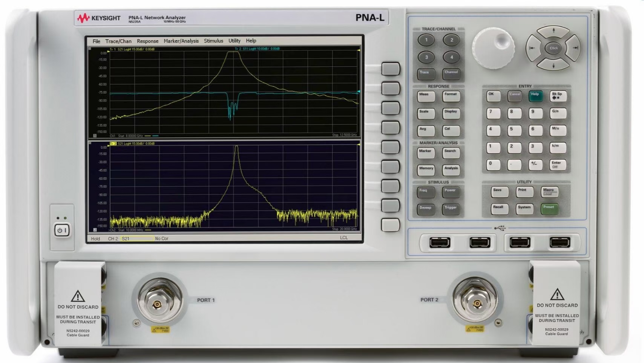Select Trace/Channel key 3

(x=426, y=57)
